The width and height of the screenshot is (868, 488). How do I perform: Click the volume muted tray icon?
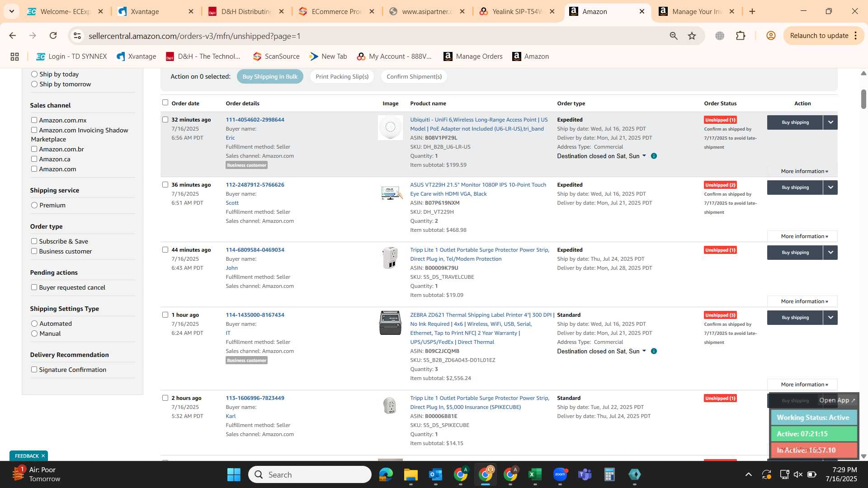click(798, 474)
